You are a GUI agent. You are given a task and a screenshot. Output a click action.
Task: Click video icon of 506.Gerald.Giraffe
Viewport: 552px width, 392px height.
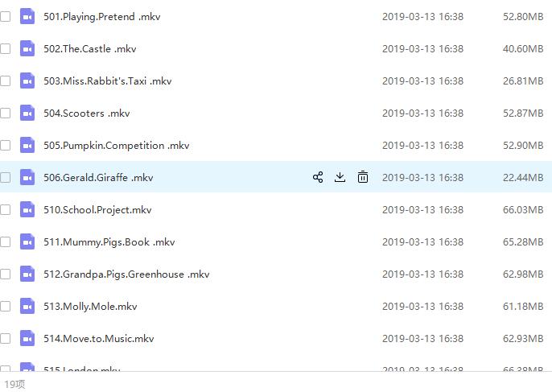pos(27,178)
